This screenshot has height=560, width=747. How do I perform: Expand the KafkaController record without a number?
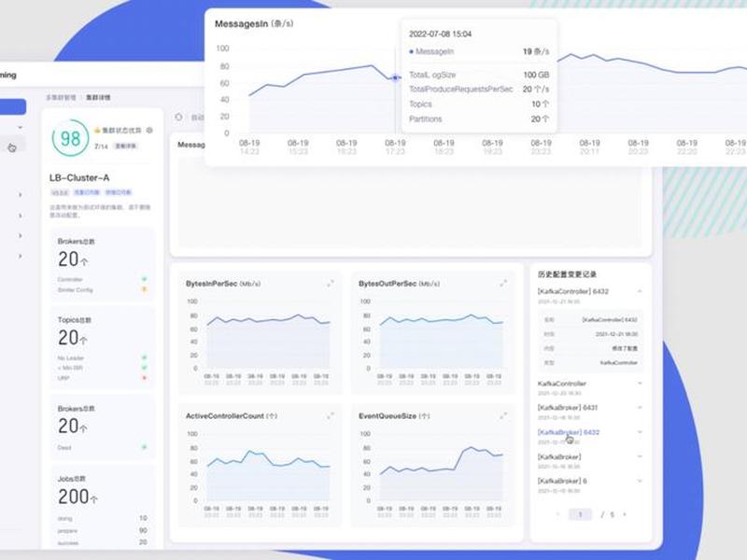tap(640, 384)
